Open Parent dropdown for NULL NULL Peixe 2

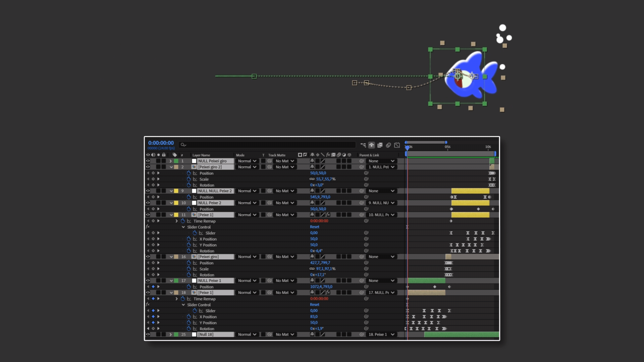pyautogui.click(x=381, y=191)
